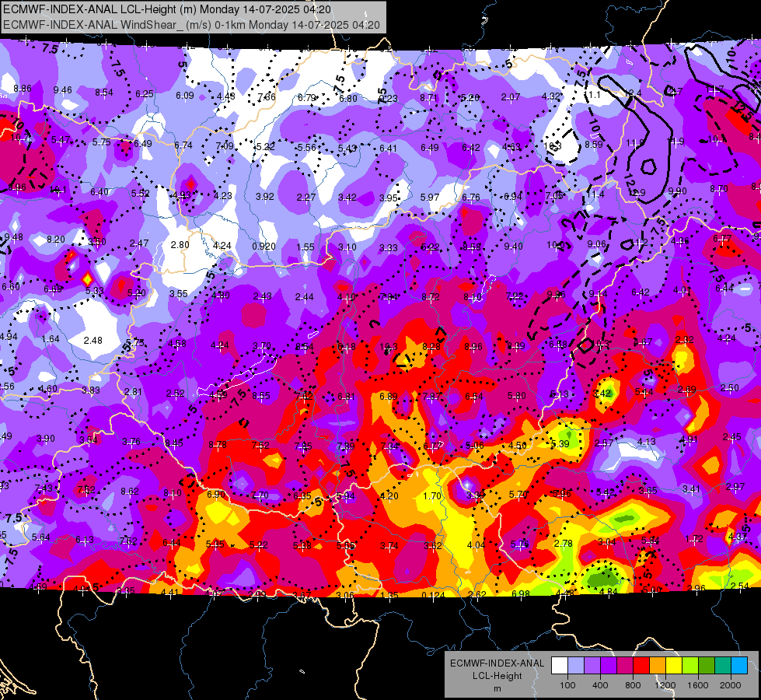
Task: Click the magenta legend swatch
Action: (x=625, y=666)
